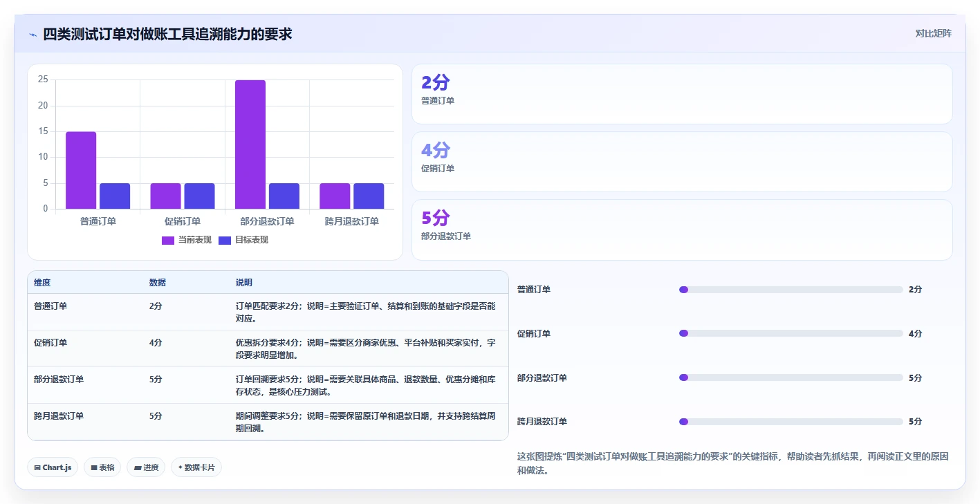The height and width of the screenshot is (504, 980).
Task: Click the 对比矩阵 label in the header
Action: 933,33
